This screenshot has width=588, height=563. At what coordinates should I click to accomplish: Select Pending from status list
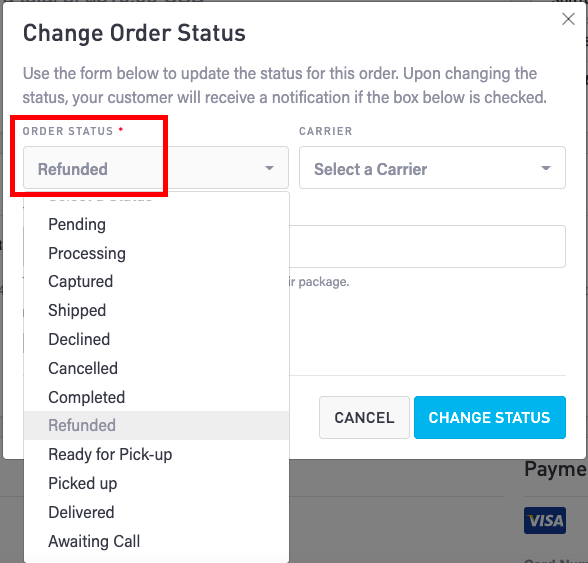[x=156, y=224]
